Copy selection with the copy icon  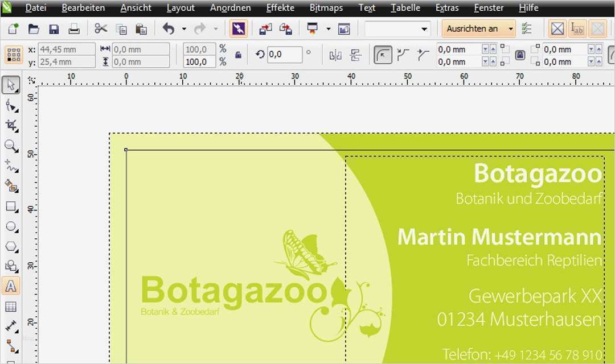(x=121, y=29)
